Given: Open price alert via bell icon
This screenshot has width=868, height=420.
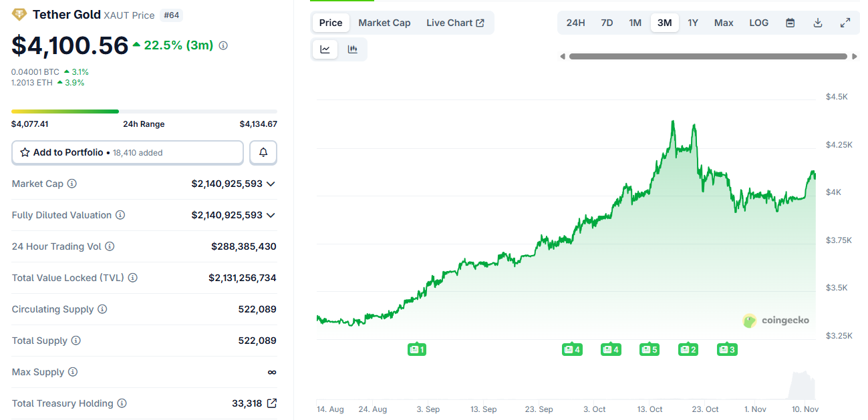Looking at the screenshot, I should (x=263, y=152).
